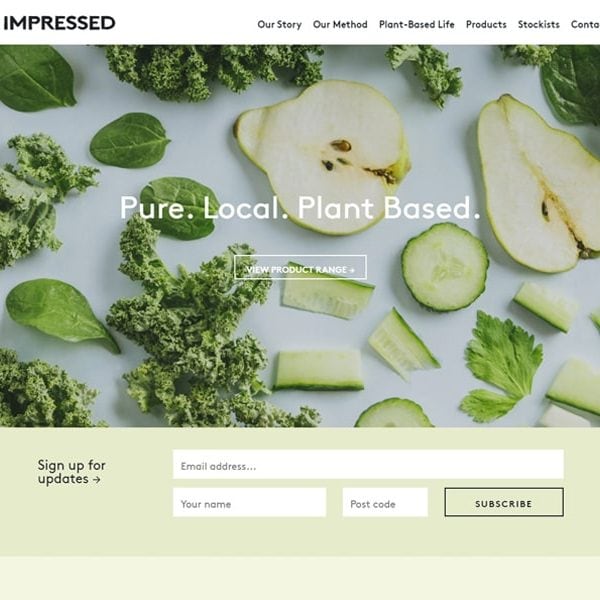Click the arrow in View Product Range
Image resolution: width=600 pixels, height=600 pixels.
point(352,270)
